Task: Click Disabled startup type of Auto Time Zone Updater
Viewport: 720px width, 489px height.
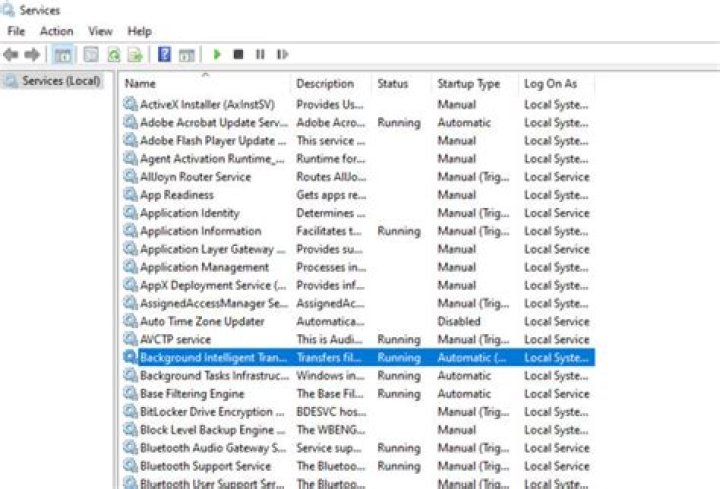Action: tap(459, 321)
